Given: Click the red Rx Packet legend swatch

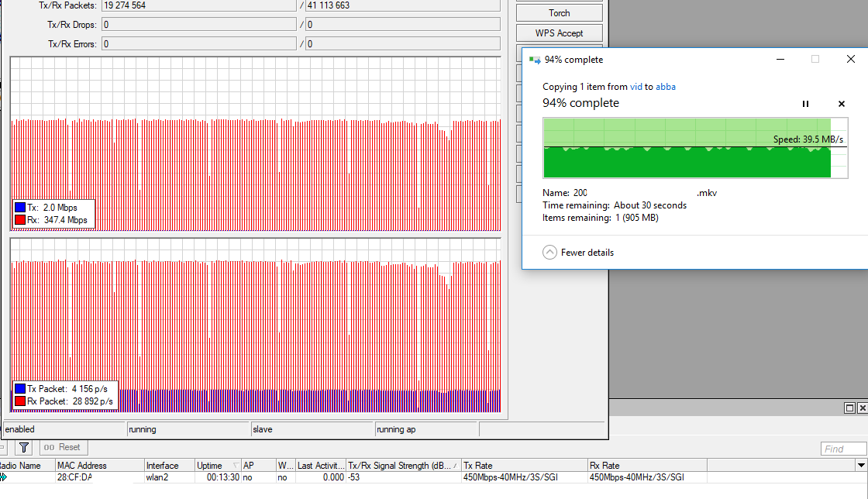Looking at the screenshot, I should point(20,401).
